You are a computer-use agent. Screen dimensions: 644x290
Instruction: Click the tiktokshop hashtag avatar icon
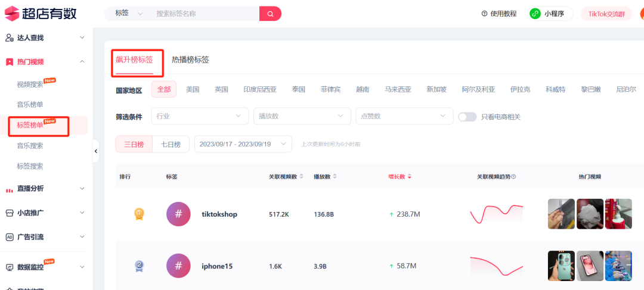[x=179, y=214]
